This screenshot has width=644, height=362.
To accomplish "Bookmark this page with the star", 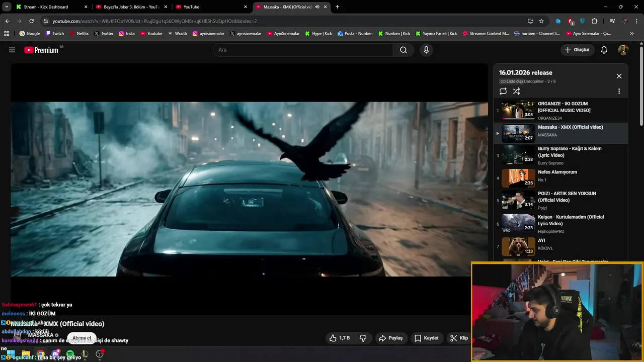I will click(541, 21).
